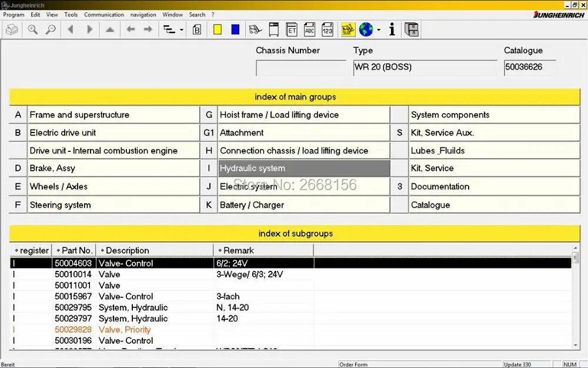The width and height of the screenshot is (588, 368).
Task: Select the yellow square swatch in toolbar
Action: click(217, 29)
